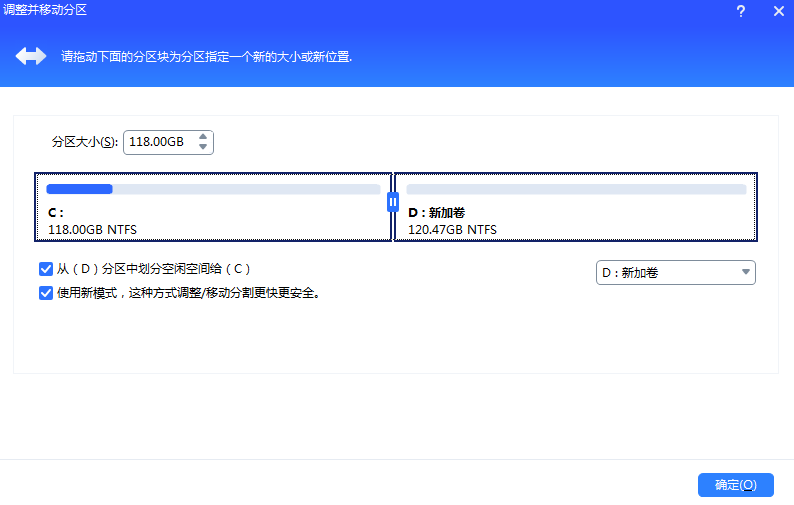Click the C: partition usage bar
Screen dimensions: 794x505
213,189
